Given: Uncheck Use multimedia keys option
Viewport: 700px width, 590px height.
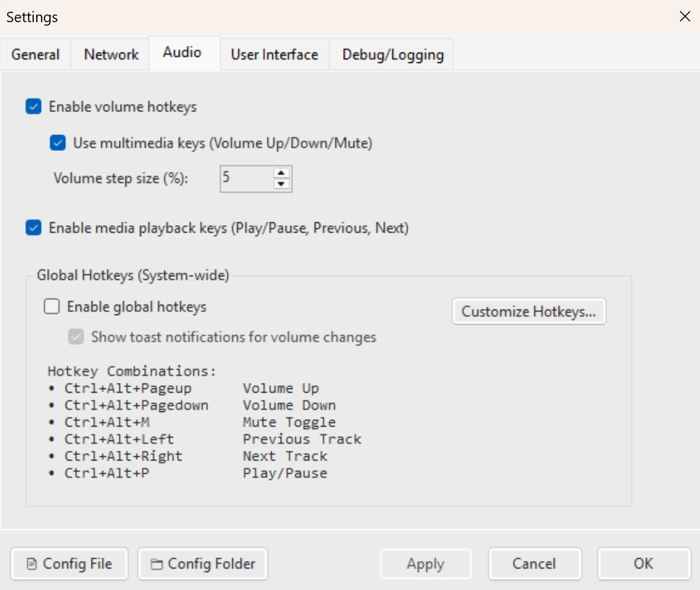Looking at the screenshot, I should coord(58,143).
